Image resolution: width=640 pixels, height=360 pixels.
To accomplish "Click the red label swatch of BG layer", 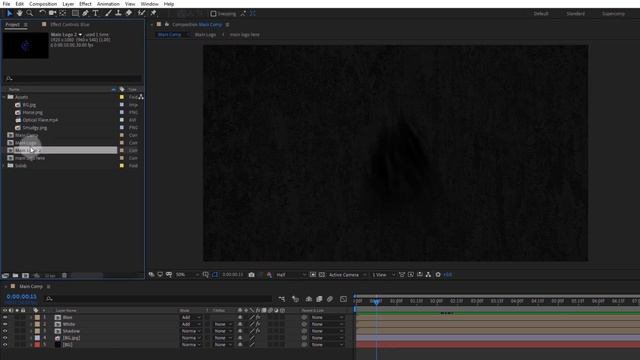I will pos(38,345).
